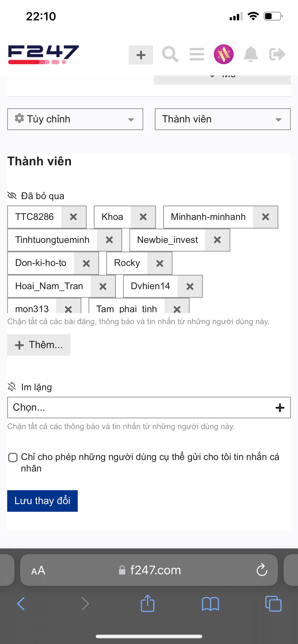Click the logout arrow icon
The image size is (298, 644).
click(x=277, y=54)
